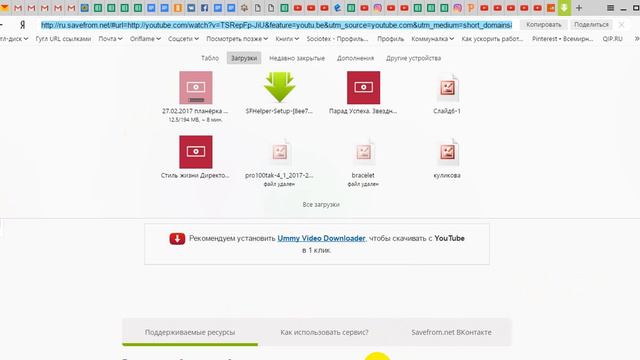The height and width of the screenshot is (360, 640).
Task: Click the Yandex 'Я' logo button
Action: tap(22, 25)
